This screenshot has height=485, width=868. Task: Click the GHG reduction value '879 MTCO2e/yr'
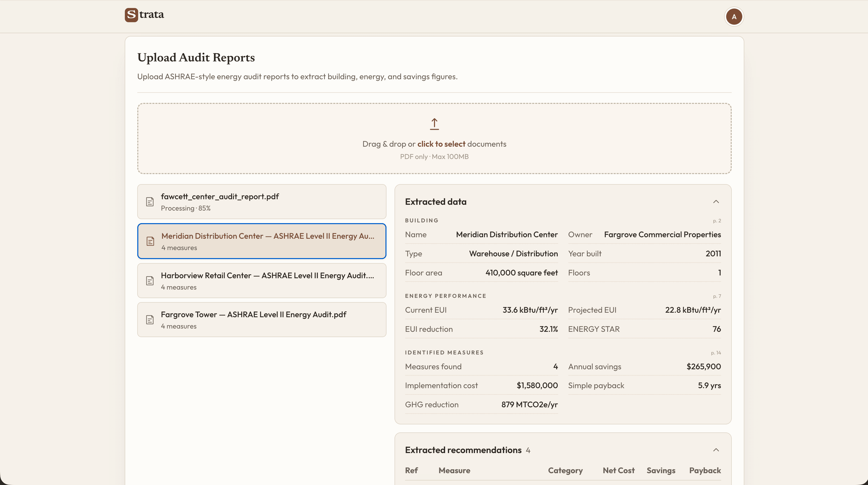(x=529, y=405)
